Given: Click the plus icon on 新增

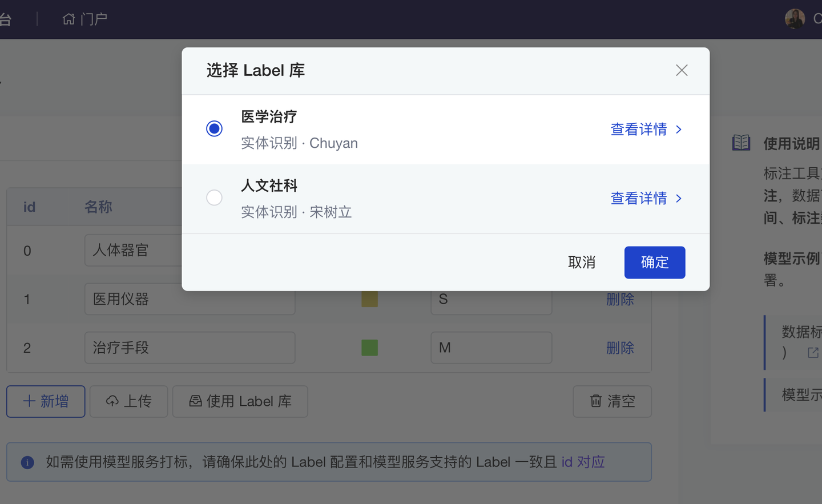Looking at the screenshot, I should coord(29,401).
